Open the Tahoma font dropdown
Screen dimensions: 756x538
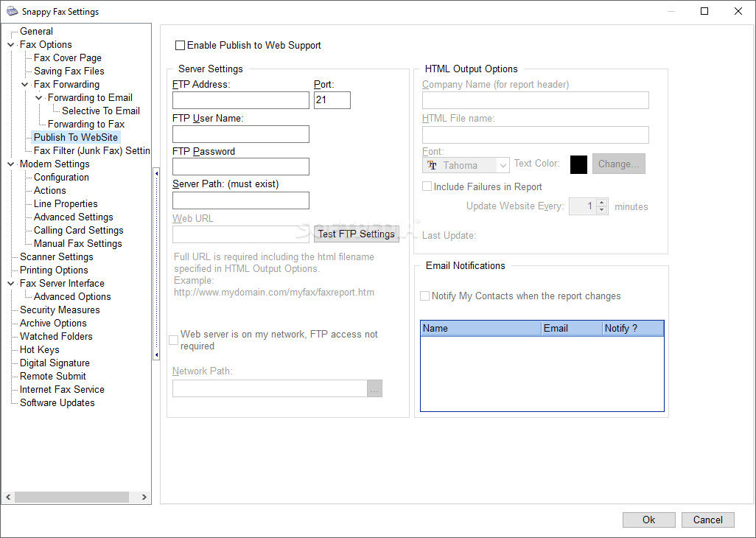coord(503,165)
